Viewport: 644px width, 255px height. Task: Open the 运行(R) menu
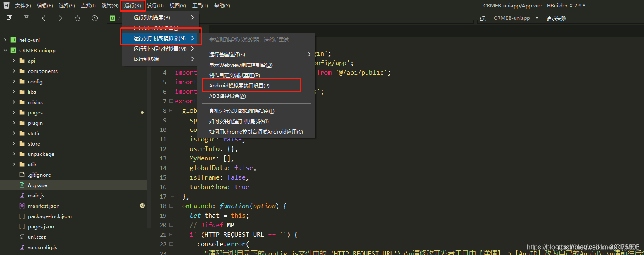(x=133, y=6)
